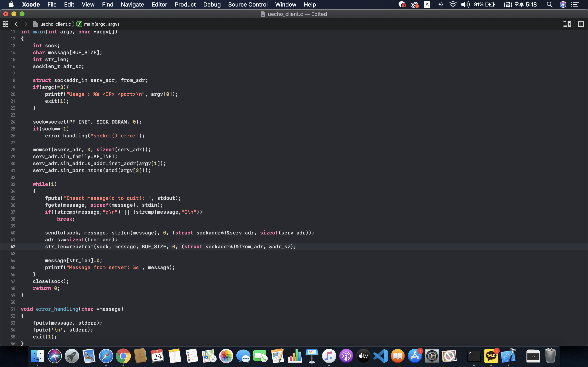Screen dimensions: 588x367
Task: Toggle the editor options lines icon
Action: click(567, 24)
